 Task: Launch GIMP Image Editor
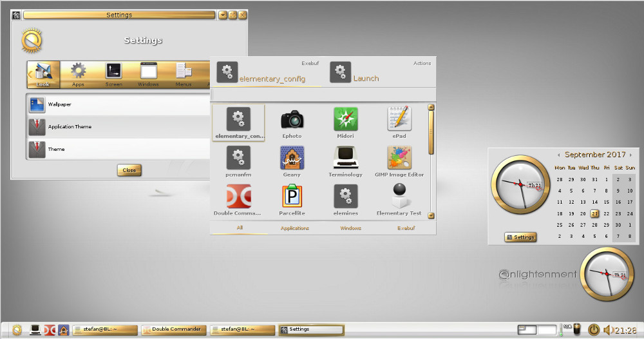click(399, 162)
